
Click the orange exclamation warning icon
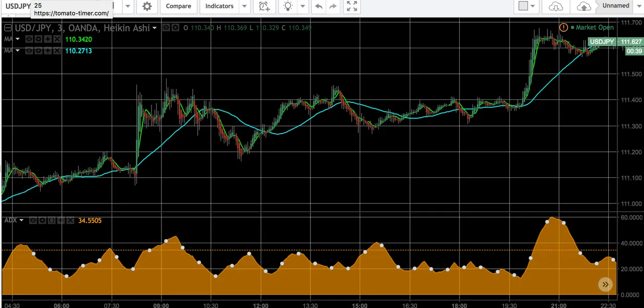563,28
